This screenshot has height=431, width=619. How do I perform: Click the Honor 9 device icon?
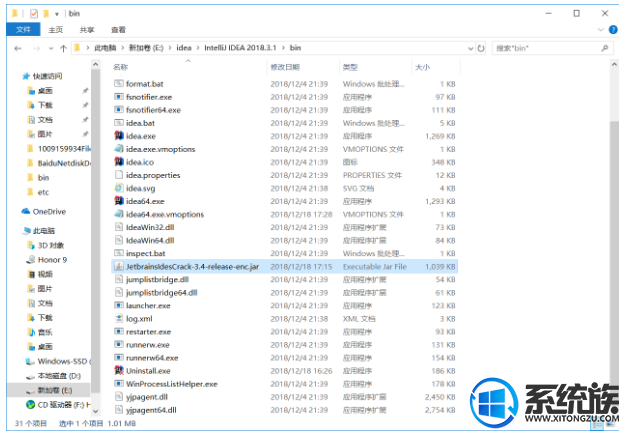point(31,260)
